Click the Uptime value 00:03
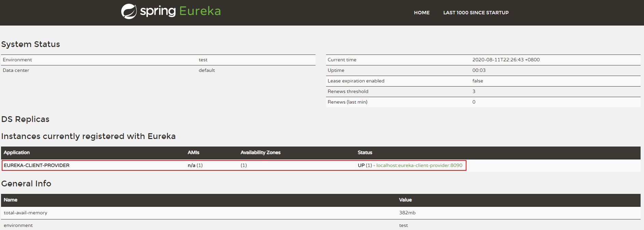 click(x=479, y=70)
